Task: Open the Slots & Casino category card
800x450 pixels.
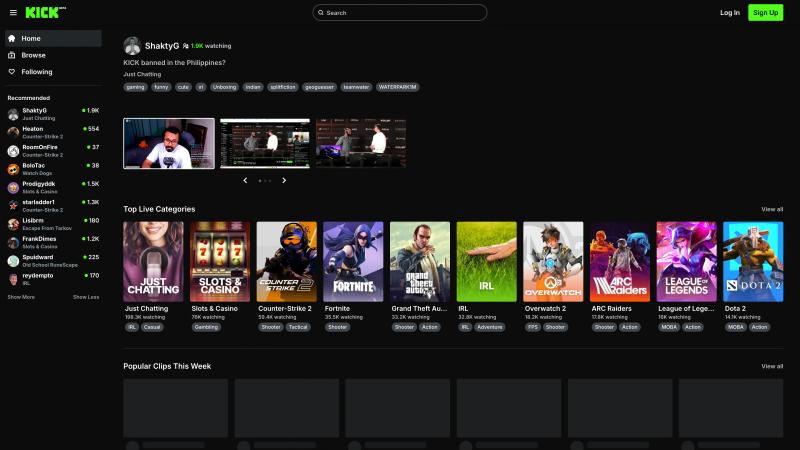Action: pos(220,261)
